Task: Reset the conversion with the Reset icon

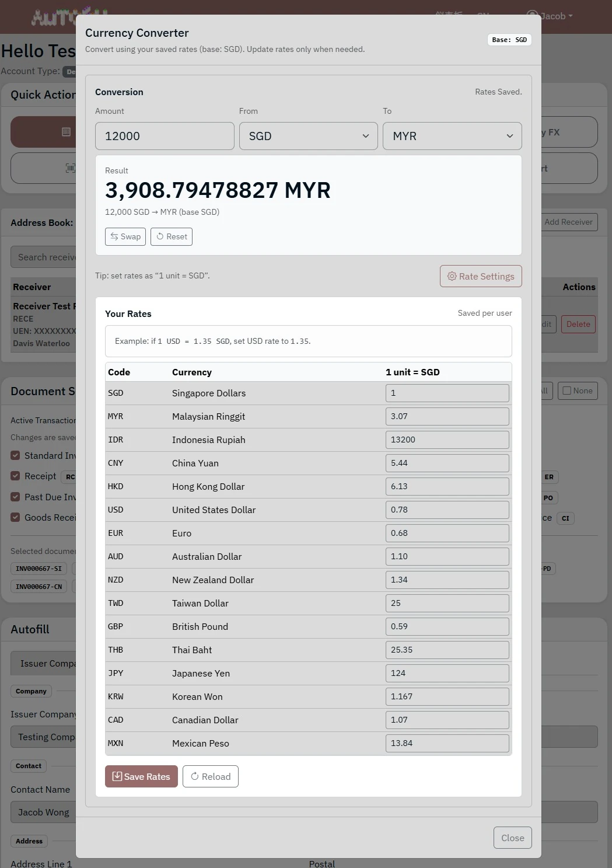Action: click(x=160, y=236)
